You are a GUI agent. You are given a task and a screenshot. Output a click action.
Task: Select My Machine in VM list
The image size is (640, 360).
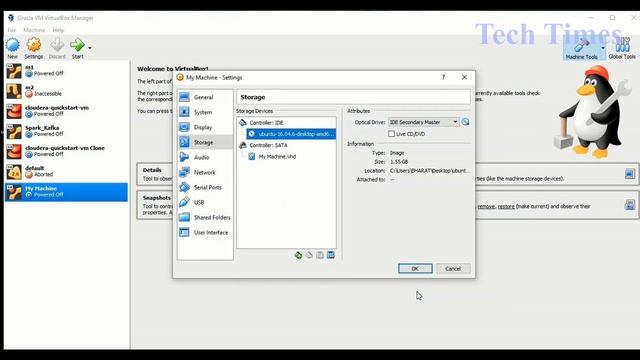tap(66, 192)
